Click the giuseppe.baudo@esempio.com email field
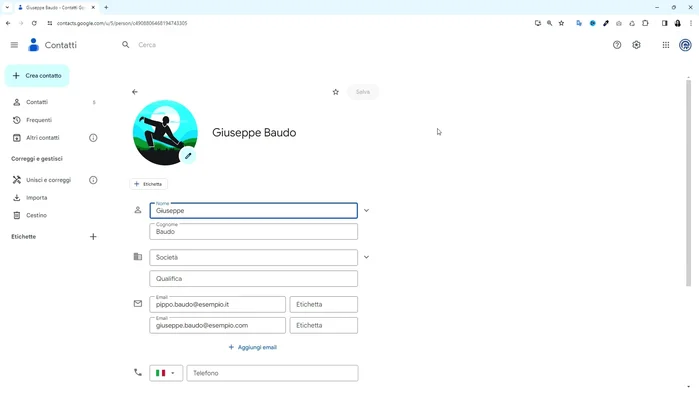This screenshot has width=699, height=397. [218, 326]
